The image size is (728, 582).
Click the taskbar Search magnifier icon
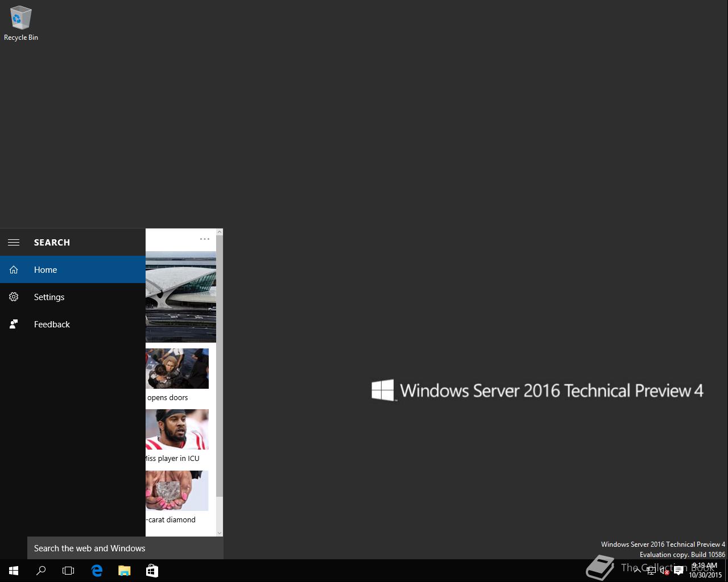[41, 571]
